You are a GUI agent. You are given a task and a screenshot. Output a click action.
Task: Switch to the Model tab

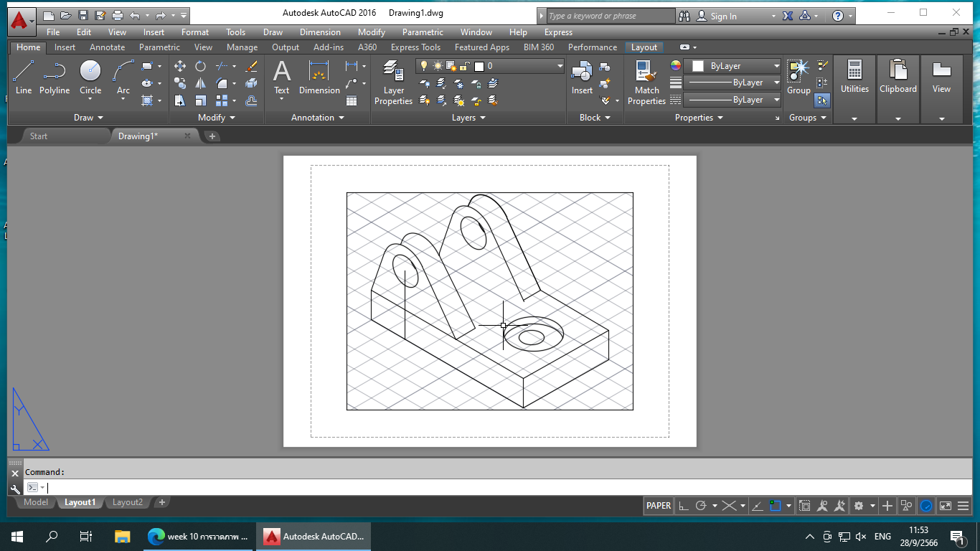[x=36, y=502]
